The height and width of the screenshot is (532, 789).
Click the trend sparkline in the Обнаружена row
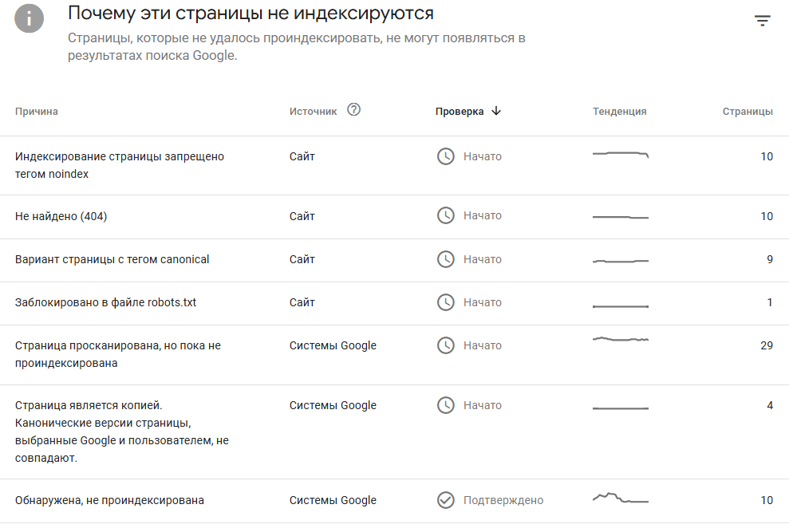(x=621, y=499)
